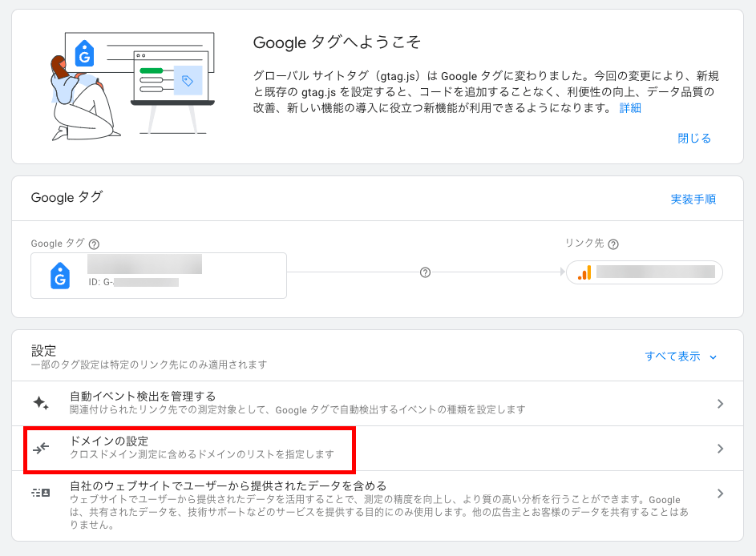Screen dimensions: 756x556
Task: Select the 自動イベント検出を管理する setting title
Action: 143,396
